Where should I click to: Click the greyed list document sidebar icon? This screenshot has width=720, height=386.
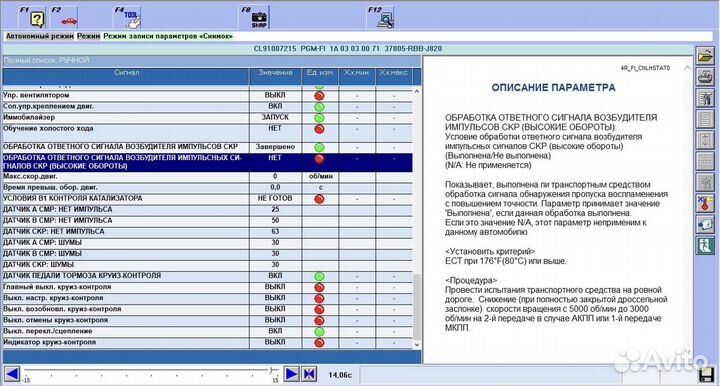pos(705,119)
